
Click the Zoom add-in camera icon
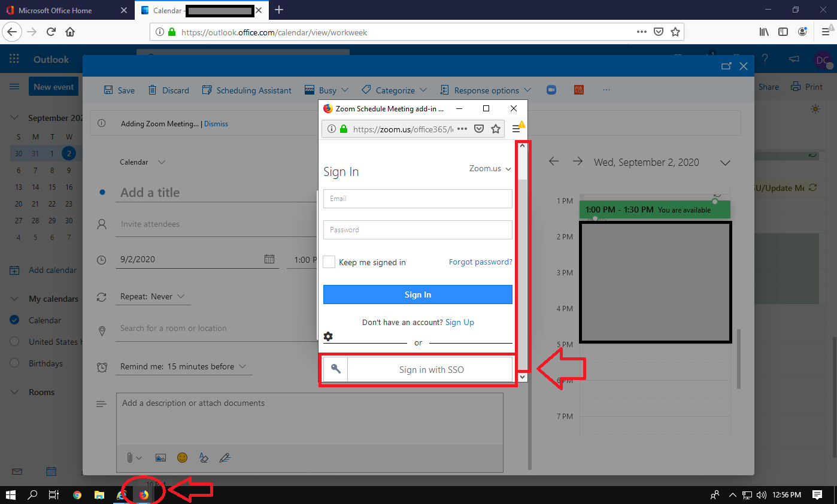point(551,90)
